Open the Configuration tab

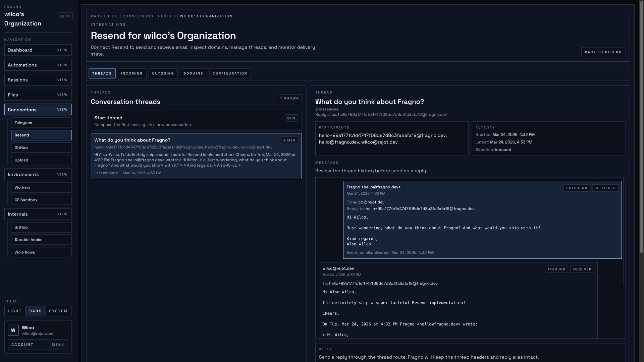(x=230, y=73)
